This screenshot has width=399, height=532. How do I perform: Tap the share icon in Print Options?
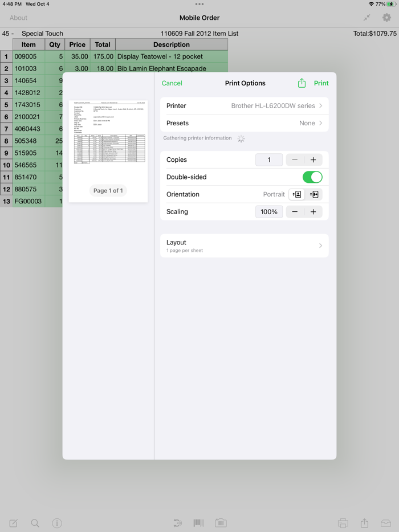click(302, 83)
